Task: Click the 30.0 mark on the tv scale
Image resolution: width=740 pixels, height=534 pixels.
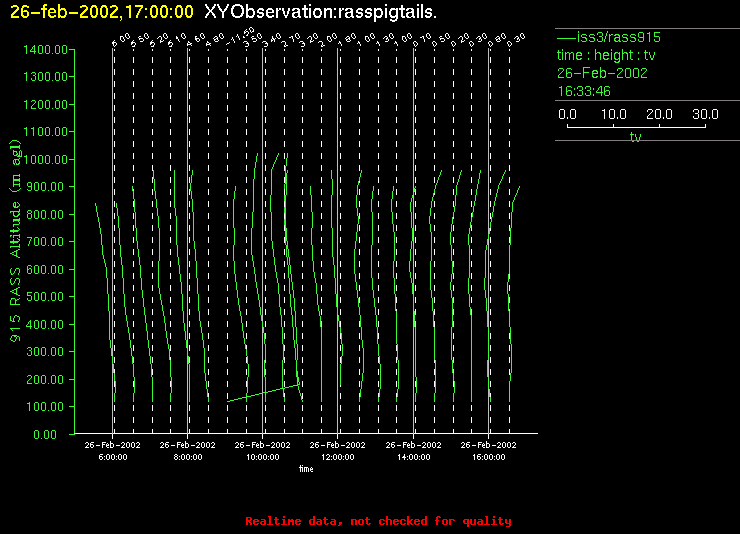Action: click(x=704, y=115)
